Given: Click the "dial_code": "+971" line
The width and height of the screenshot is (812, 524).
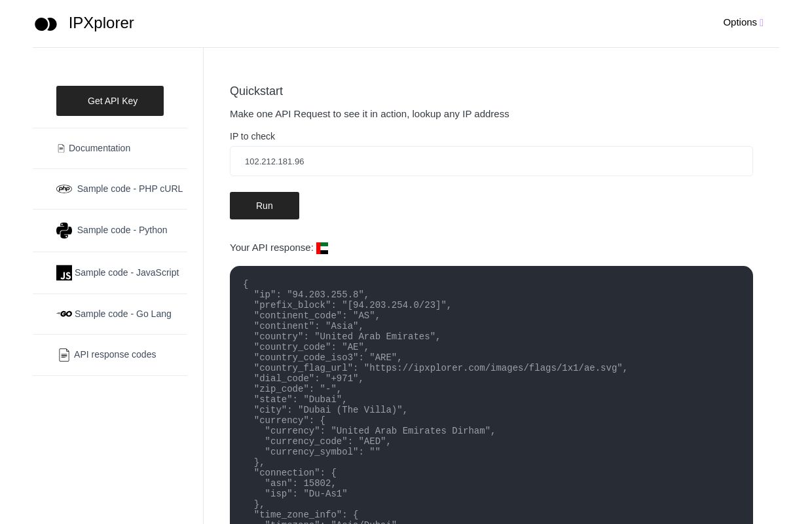Looking at the screenshot, I should coord(308,379).
